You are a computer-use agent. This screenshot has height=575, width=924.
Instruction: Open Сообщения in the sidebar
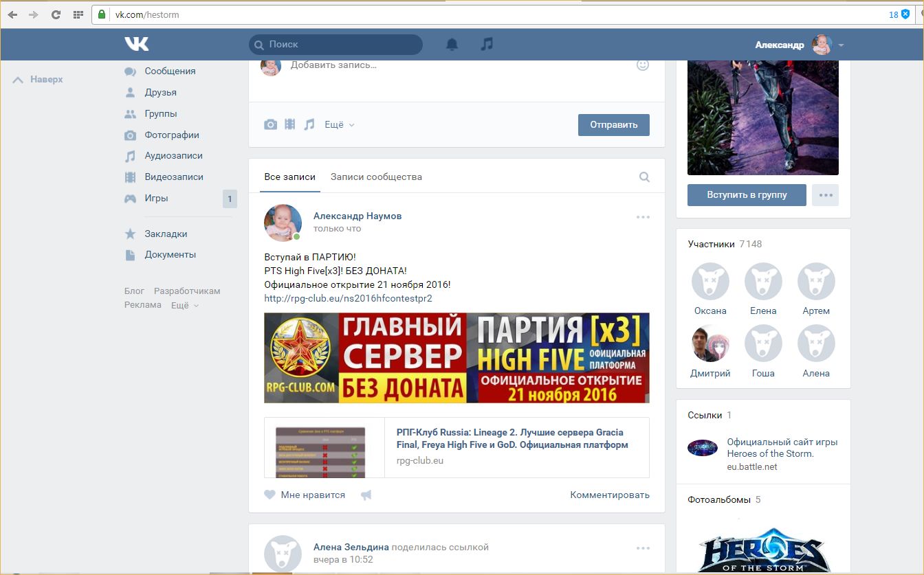click(x=170, y=71)
